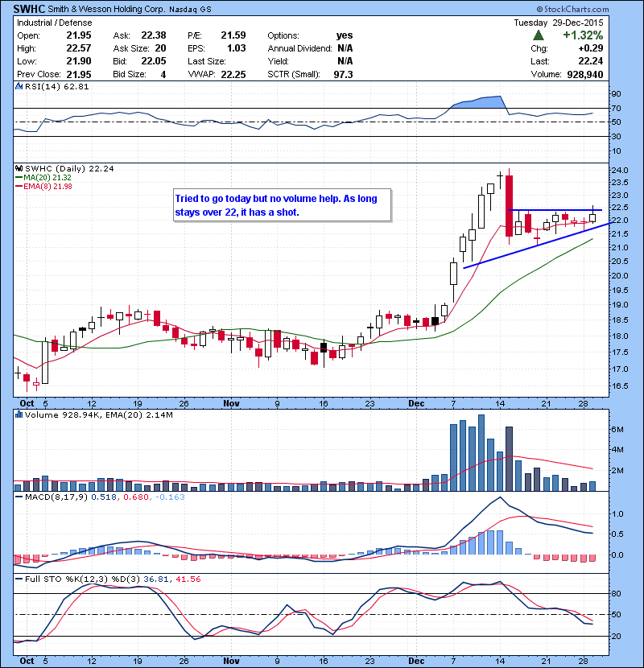Click the EMA(8) 21.98 legend
Viewport: 644px width, 668px height.
click(x=43, y=186)
